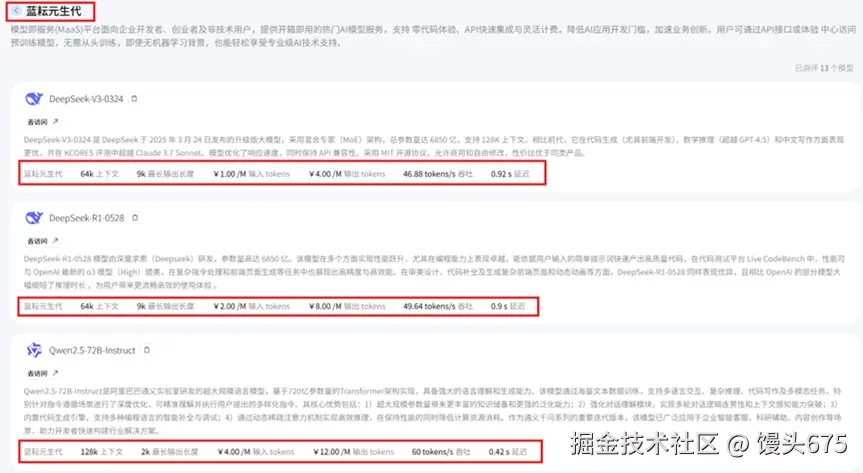Click 9k 最长输出长度 in the DeepSeek-V3-0324 row
Image resolution: width=863 pixels, height=473 pixels.
click(x=165, y=174)
